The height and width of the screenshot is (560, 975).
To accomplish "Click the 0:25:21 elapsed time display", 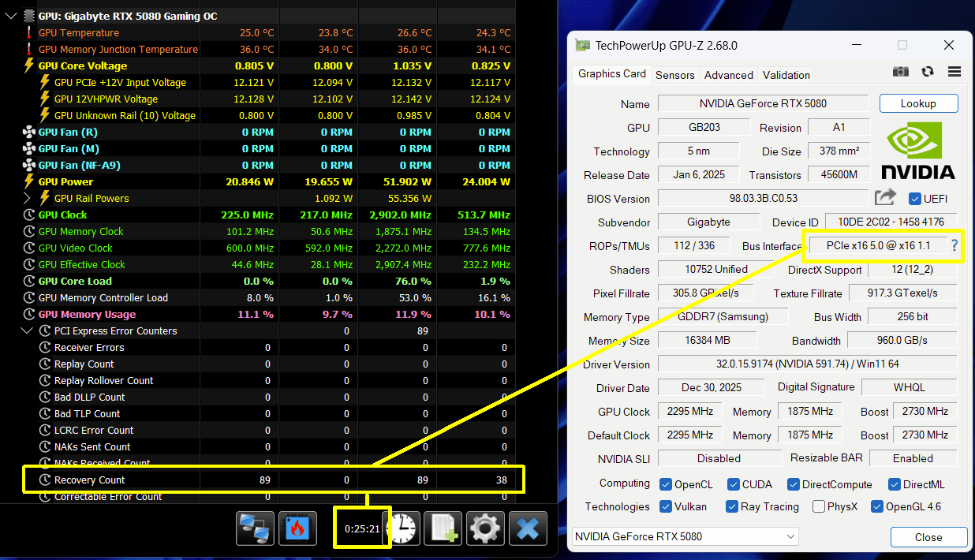I will point(362,528).
